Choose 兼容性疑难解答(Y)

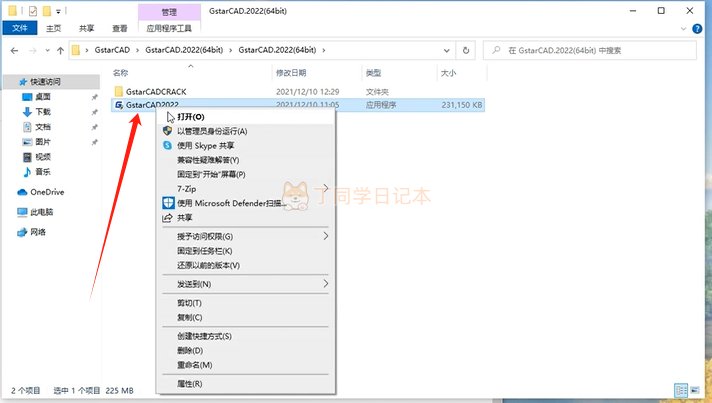(208, 160)
